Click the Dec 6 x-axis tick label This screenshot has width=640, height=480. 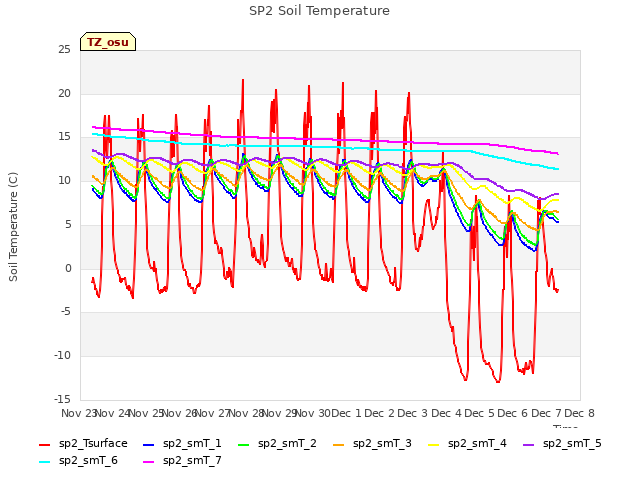coord(513,413)
